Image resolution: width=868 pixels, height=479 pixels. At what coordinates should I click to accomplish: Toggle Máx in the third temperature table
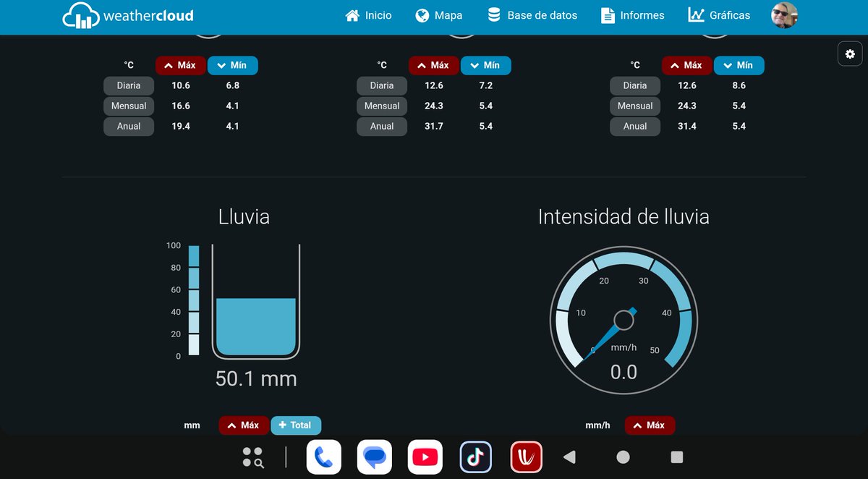pos(687,65)
